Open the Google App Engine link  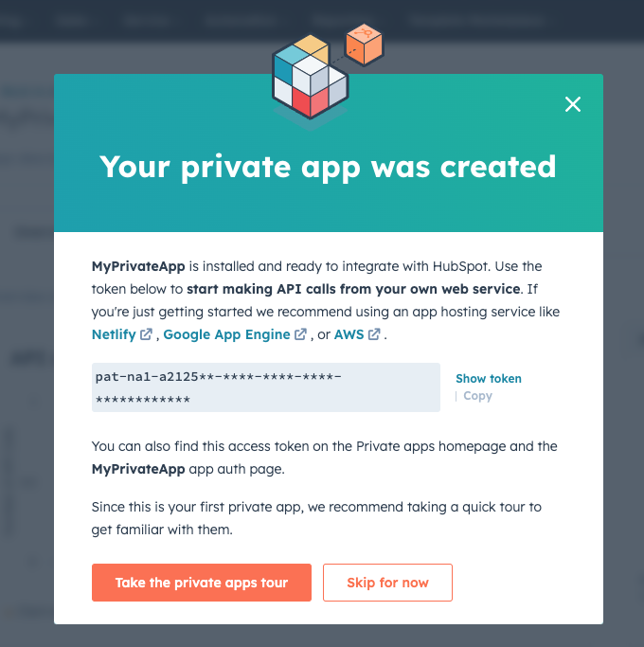point(226,334)
